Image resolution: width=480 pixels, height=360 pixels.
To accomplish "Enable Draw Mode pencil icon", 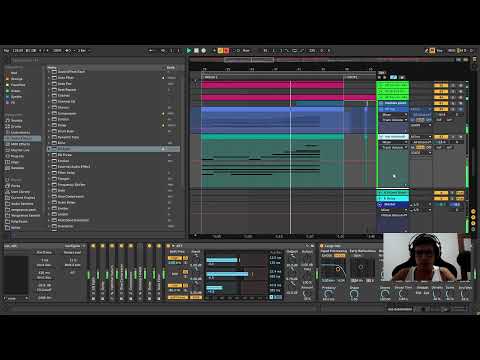I will [x=426, y=51].
